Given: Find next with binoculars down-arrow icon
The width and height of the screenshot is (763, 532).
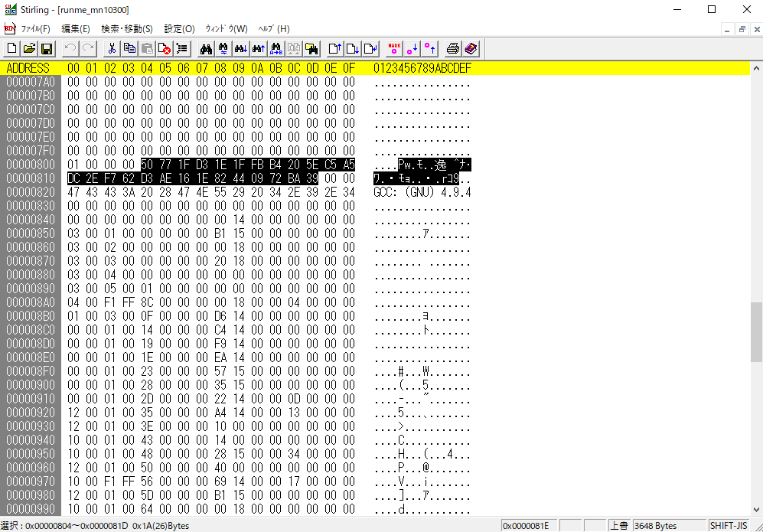Looking at the screenshot, I should coord(241,49).
